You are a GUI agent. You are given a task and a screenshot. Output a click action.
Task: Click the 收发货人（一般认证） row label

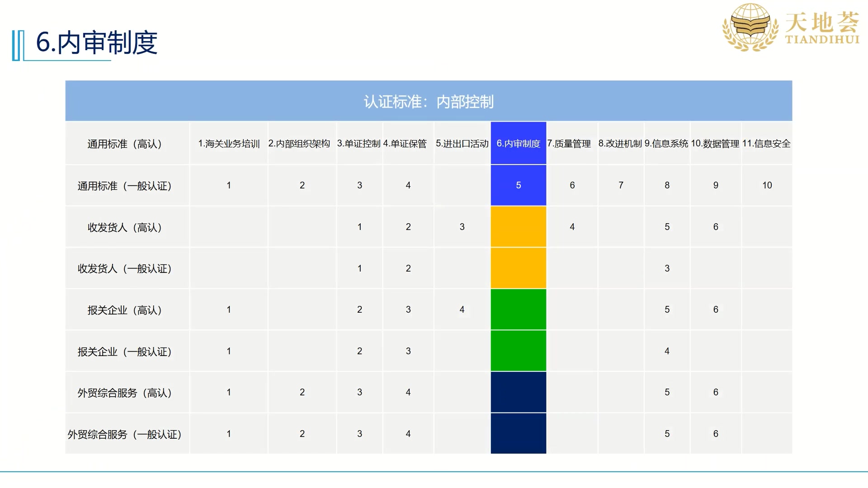[x=124, y=269]
